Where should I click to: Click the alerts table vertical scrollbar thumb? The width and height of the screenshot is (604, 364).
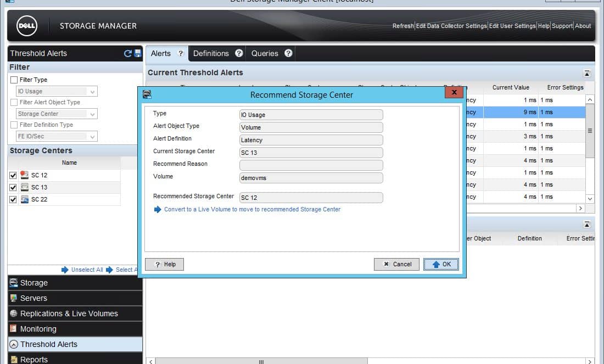tap(590, 131)
